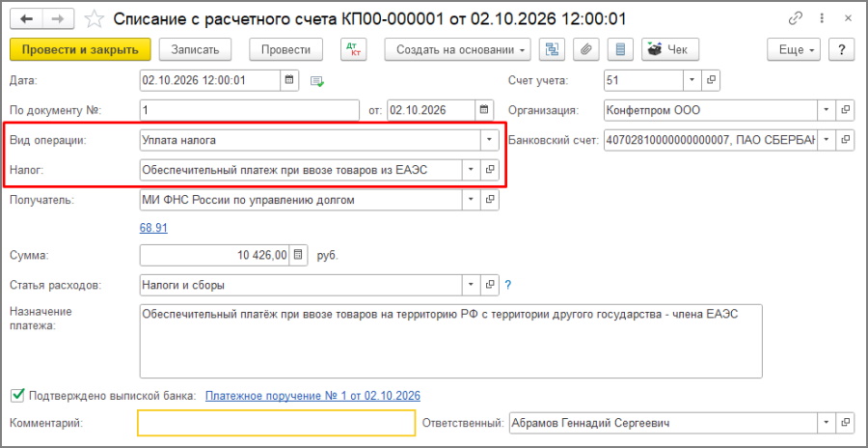Expand the Статья расходов dropdown
Viewport: 868px width, 448px height.
pos(471,285)
